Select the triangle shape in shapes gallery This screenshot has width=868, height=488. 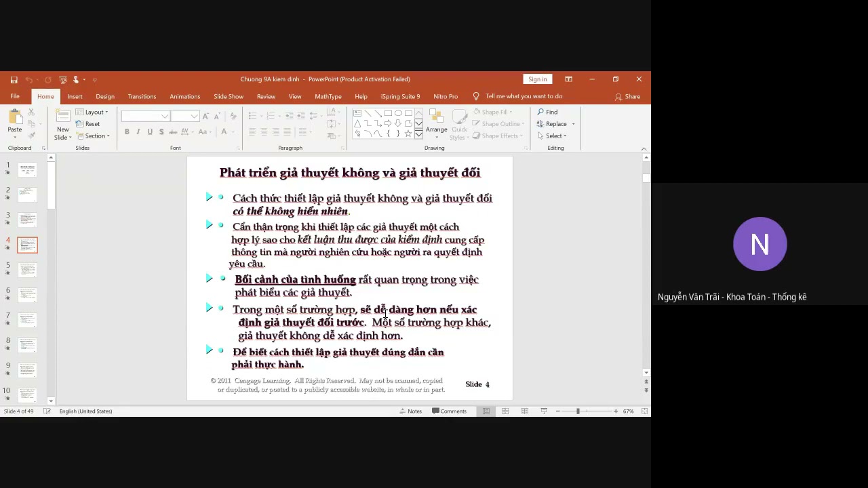point(357,123)
